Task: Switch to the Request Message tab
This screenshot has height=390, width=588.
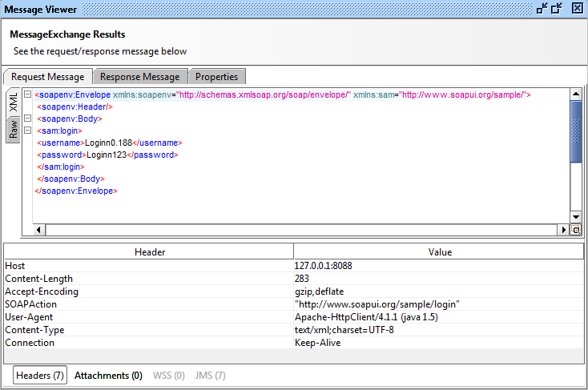Action: coord(47,77)
